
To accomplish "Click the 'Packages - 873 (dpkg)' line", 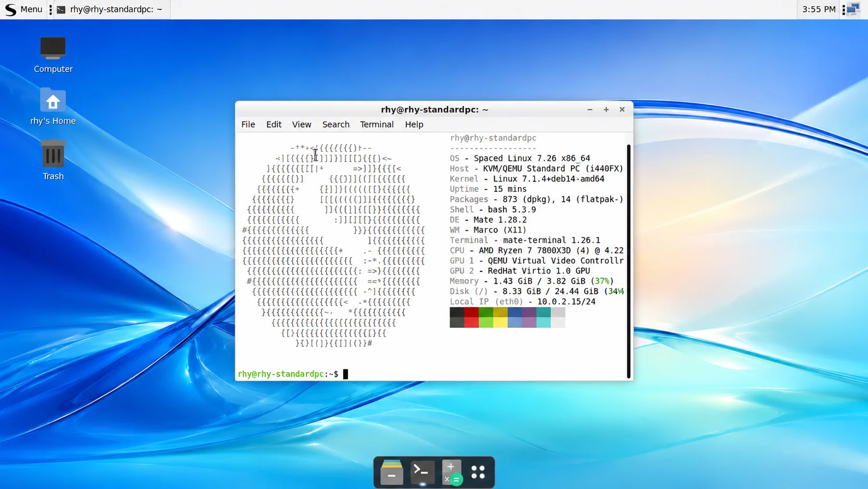I will [x=536, y=199].
